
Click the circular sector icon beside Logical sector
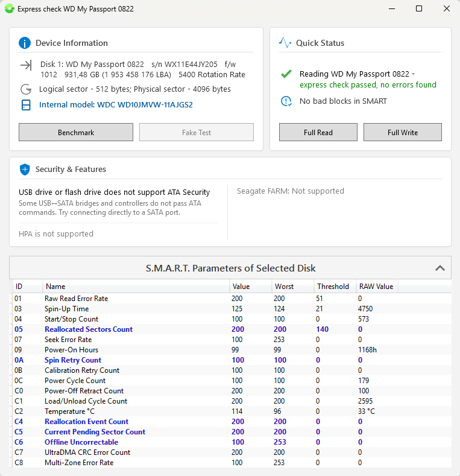pos(26,89)
